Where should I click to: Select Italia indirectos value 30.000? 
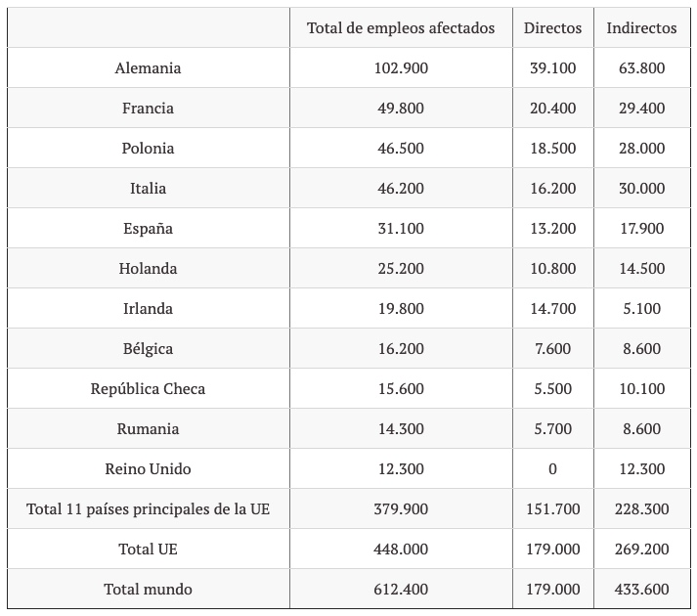tap(641, 189)
